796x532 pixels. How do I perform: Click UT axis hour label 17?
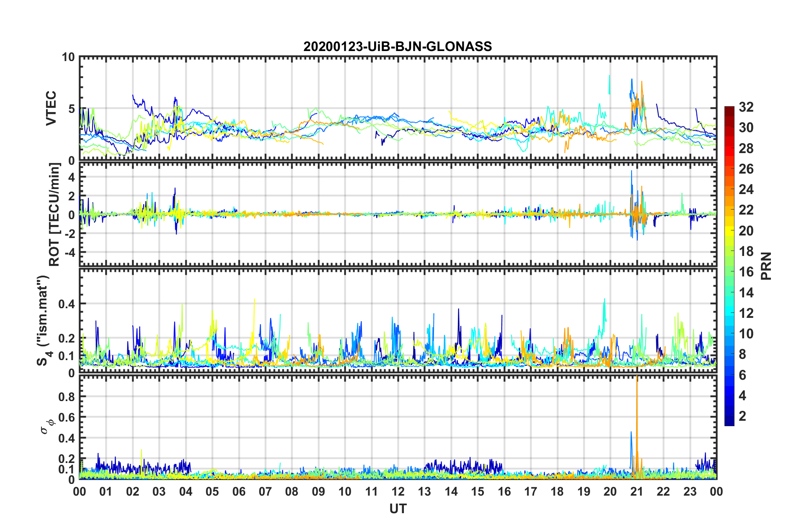coord(531,492)
